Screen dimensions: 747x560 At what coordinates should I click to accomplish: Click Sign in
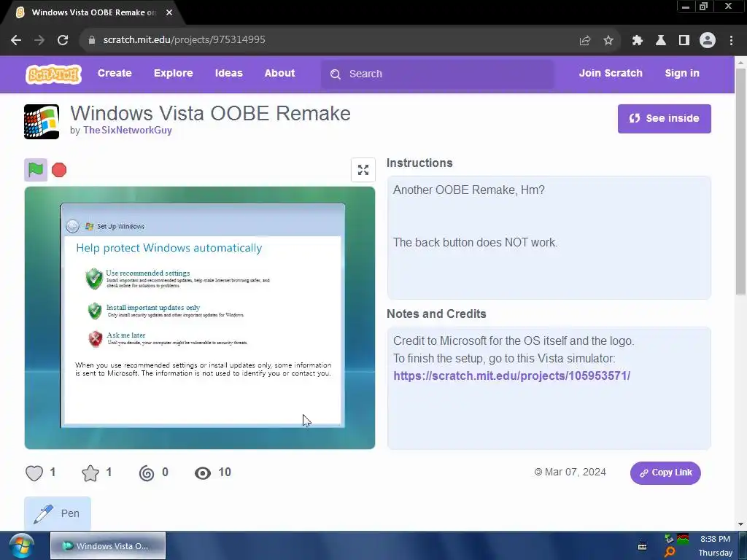coord(682,74)
